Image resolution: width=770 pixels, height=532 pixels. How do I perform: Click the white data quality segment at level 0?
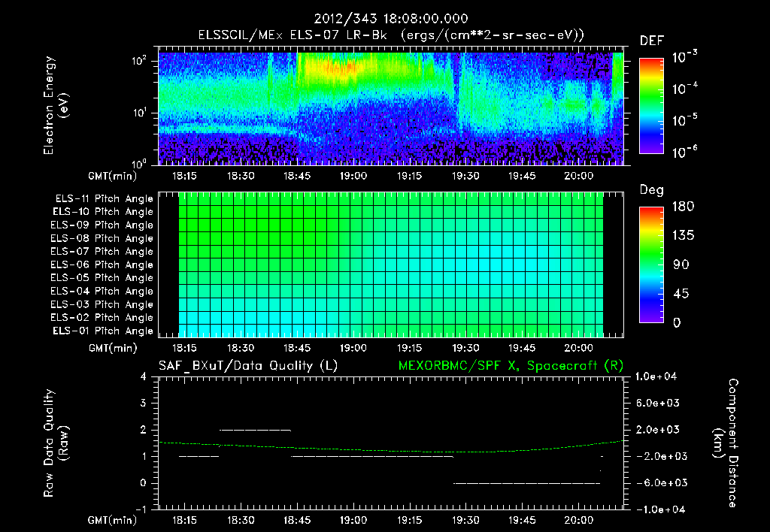[526, 483]
